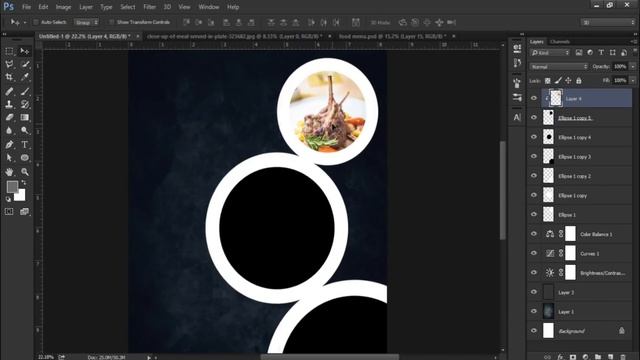The image size is (640, 360).
Task: Select the Quick Selection tool
Action: click(24, 64)
